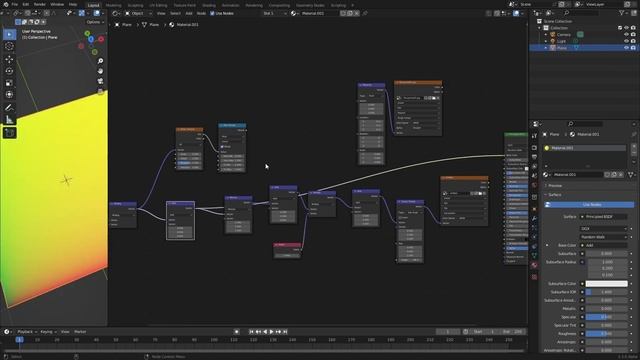The height and width of the screenshot is (360, 640).
Task: Switch to the Layout workspace tab
Action: pyautogui.click(x=93, y=5)
